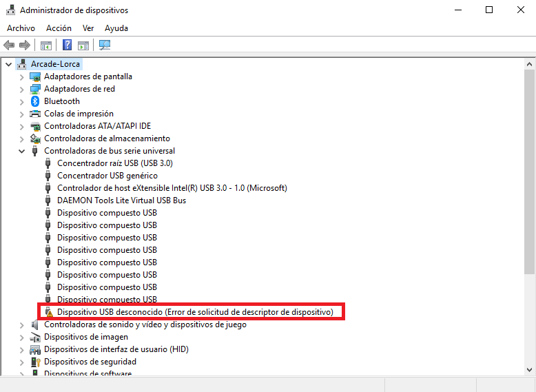
Task: Expand Controladoras de almacenamiento
Action: [x=22, y=139]
